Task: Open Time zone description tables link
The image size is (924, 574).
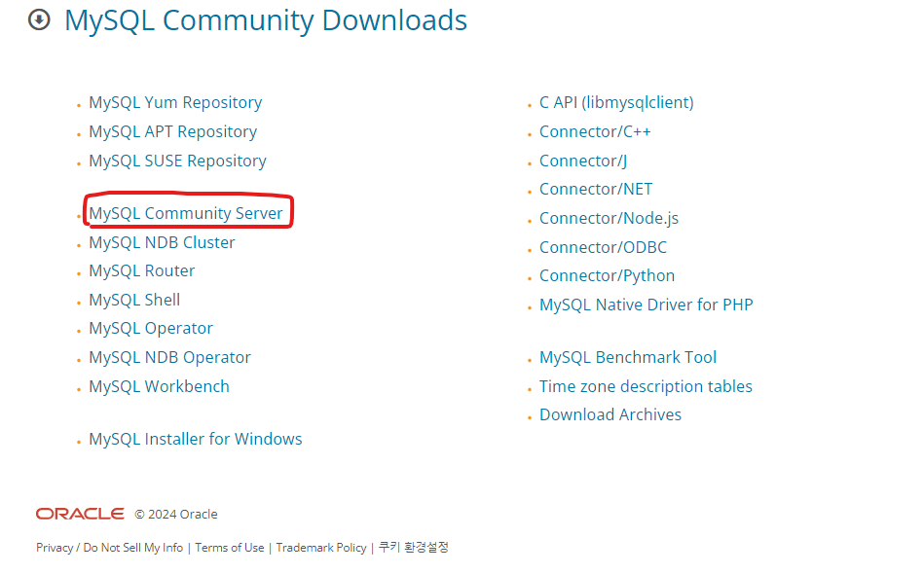Action: click(646, 386)
